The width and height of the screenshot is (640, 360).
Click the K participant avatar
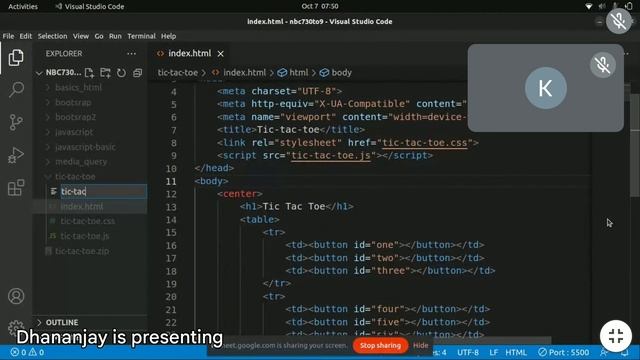[x=545, y=88]
